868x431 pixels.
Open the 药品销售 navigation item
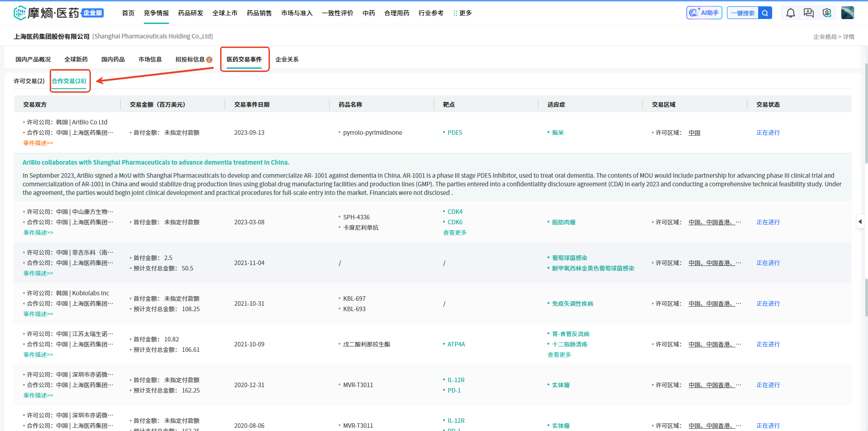[259, 13]
